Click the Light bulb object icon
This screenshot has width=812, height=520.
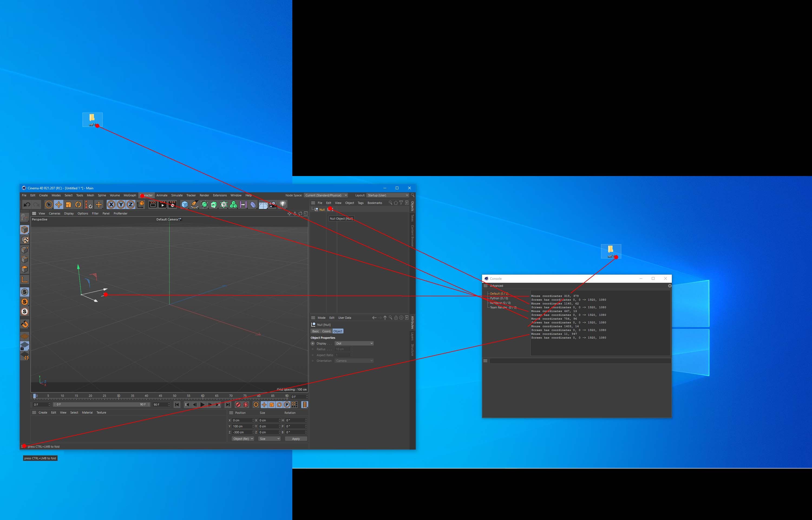(x=283, y=204)
